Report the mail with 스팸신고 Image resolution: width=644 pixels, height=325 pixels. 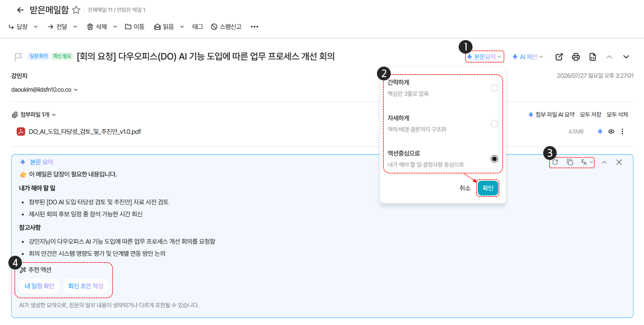[226, 27]
